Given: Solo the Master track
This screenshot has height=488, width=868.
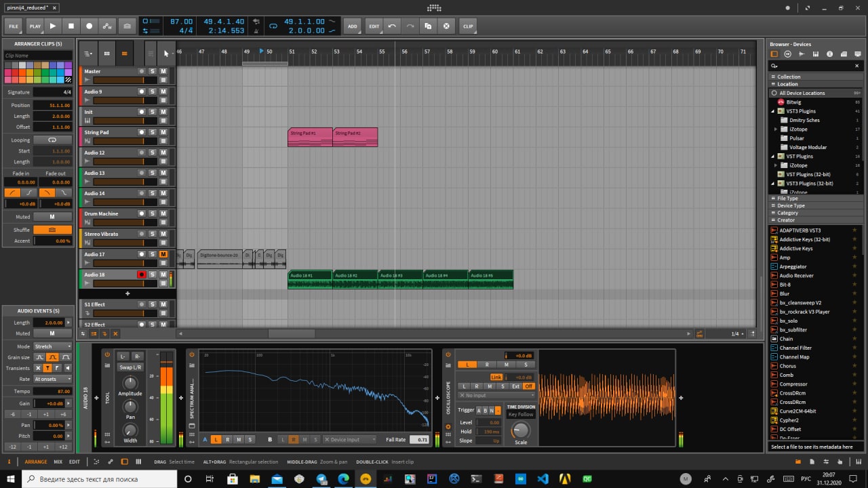Looking at the screenshot, I should (x=153, y=71).
